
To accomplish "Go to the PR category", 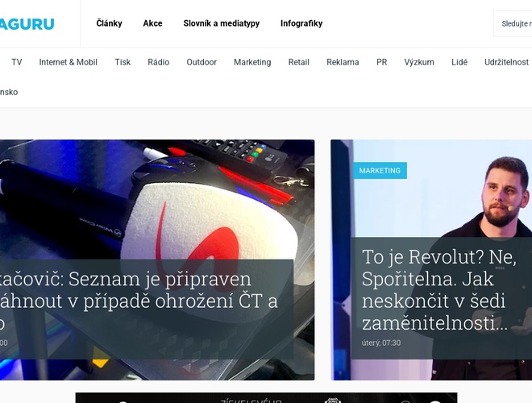I will pos(382,62).
